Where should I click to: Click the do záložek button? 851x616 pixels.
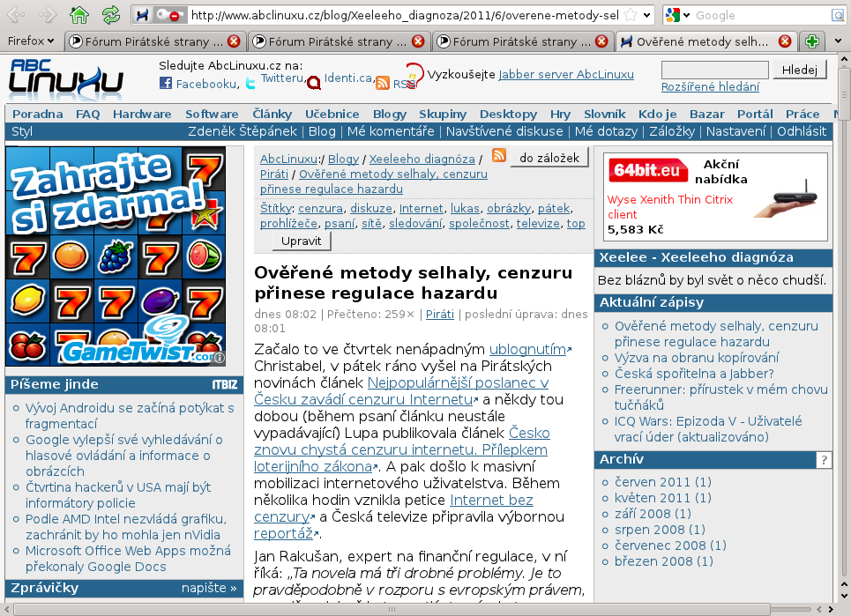pyautogui.click(x=549, y=158)
